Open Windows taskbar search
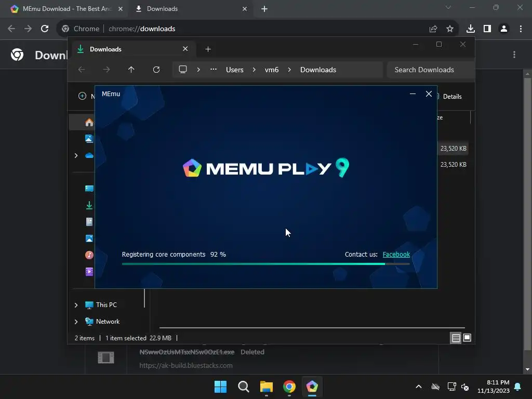 pos(244,387)
